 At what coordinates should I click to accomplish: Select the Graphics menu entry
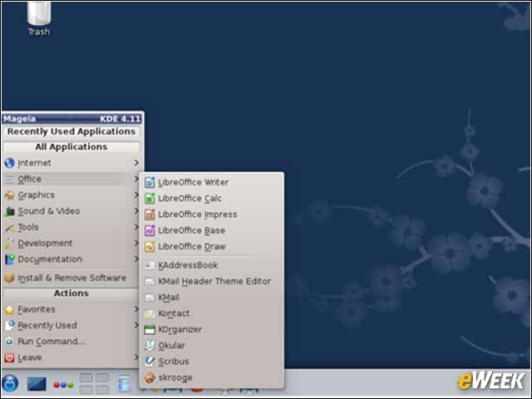pyautogui.click(x=71, y=195)
